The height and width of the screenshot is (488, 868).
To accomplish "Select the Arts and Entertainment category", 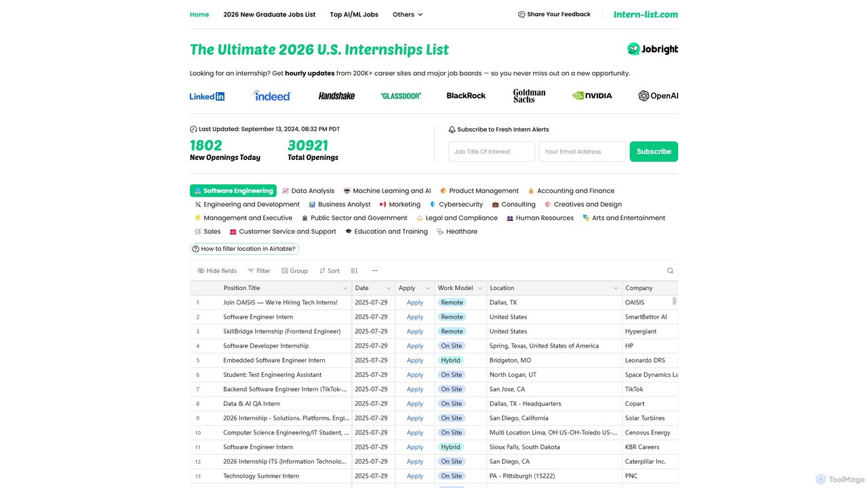I will pyautogui.click(x=624, y=218).
